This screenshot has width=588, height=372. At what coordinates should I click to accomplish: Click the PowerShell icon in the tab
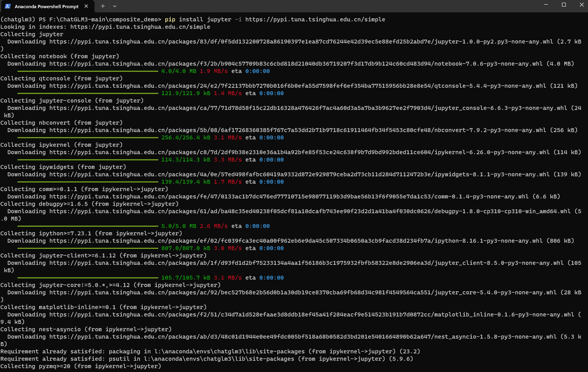pyautogui.click(x=8, y=6)
